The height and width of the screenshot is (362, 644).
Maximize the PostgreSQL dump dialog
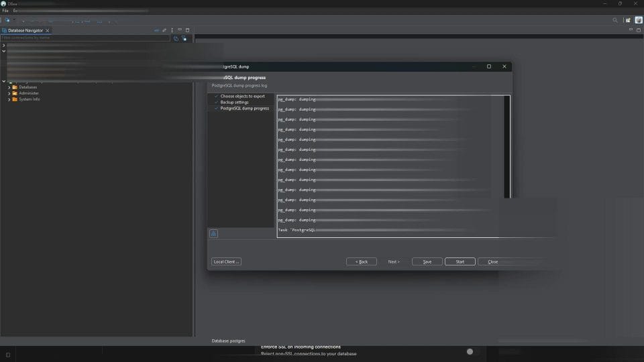click(x=489, y=66)
